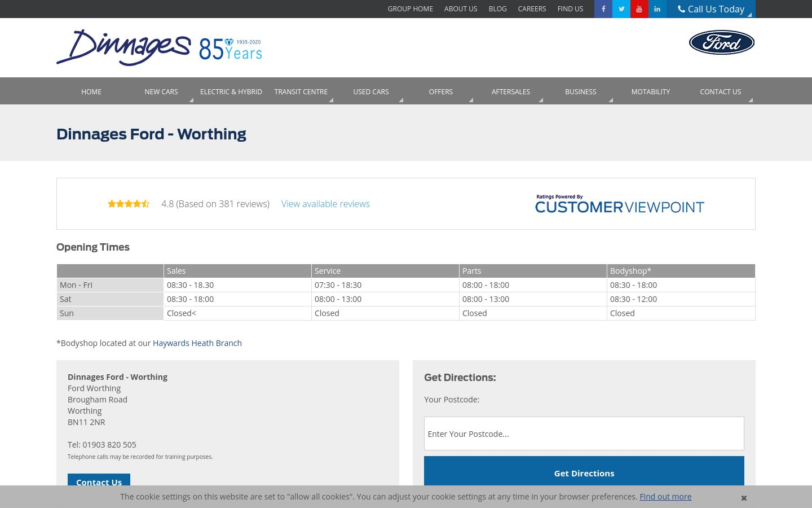Open the Find Us page

coord(571,9)
